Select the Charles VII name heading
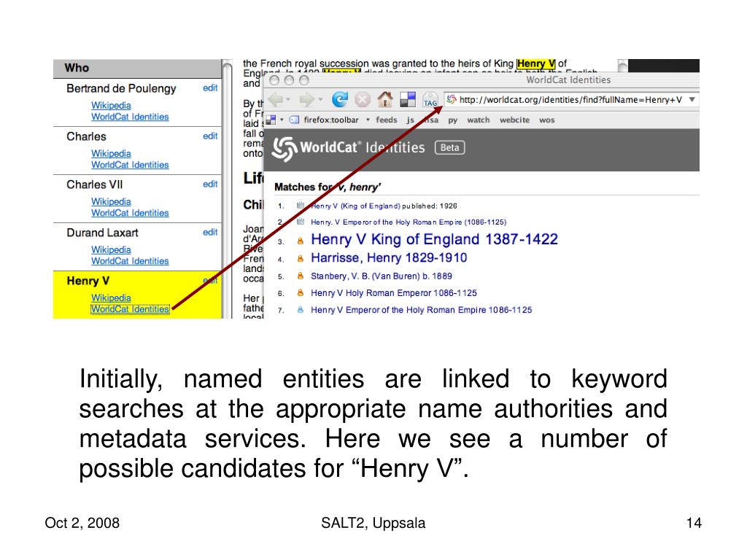 [94, 184]
